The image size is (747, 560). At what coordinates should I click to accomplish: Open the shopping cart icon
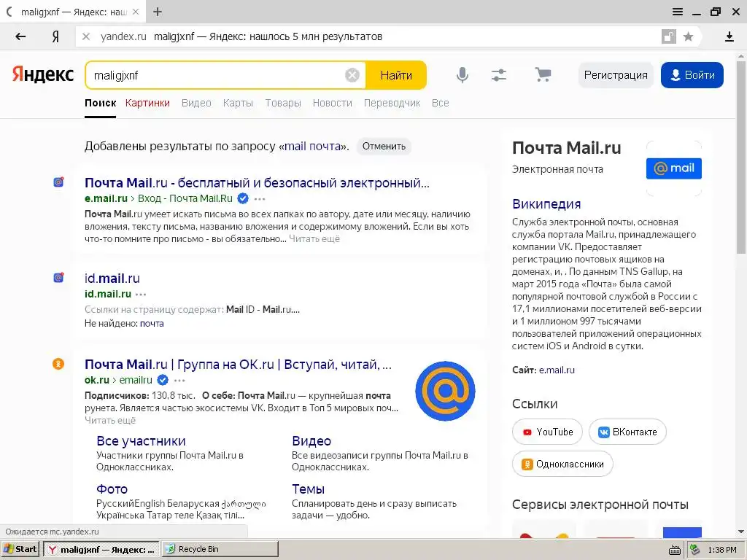coord(543,74)
